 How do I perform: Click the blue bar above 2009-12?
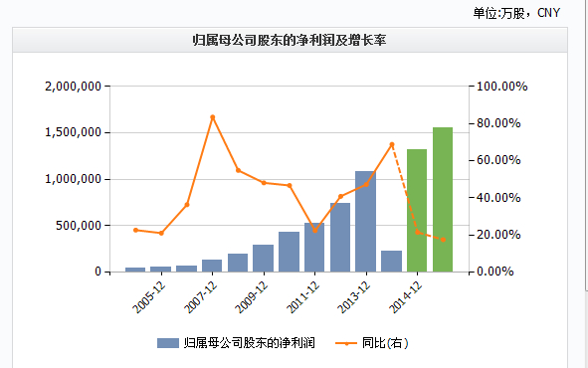pos(263,259)
